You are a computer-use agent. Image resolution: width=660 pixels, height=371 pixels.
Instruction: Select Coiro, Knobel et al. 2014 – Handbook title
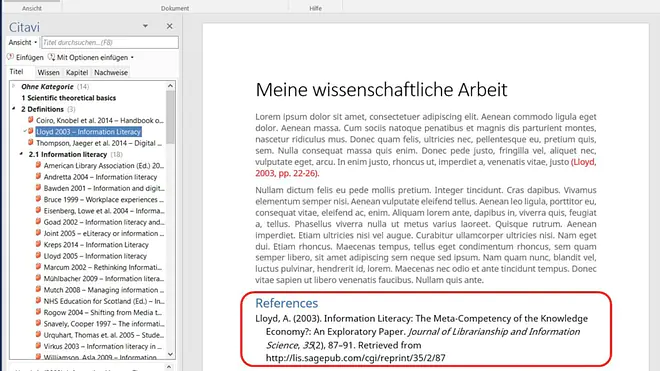click(100, 120)
